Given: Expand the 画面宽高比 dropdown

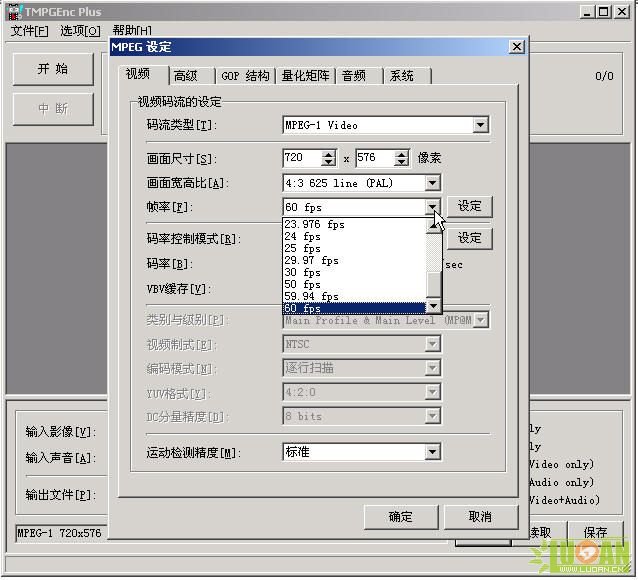Looking at the screenshot, I should pos(433,183).
